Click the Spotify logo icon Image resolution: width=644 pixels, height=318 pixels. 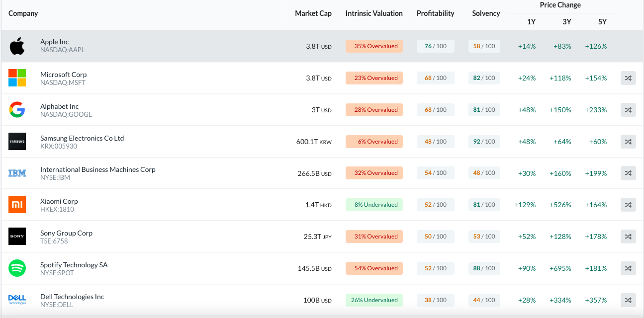17,268
